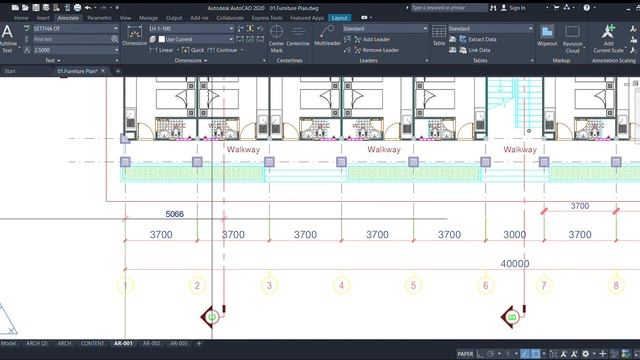
Task: Click the Multileader tool
Action: click(x=327, y=36)
